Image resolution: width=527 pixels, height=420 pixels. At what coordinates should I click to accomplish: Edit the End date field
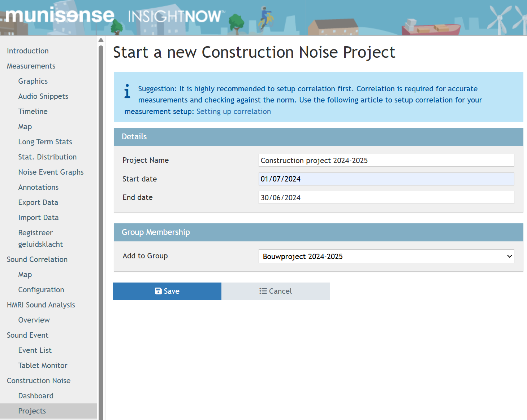point(386,198)
